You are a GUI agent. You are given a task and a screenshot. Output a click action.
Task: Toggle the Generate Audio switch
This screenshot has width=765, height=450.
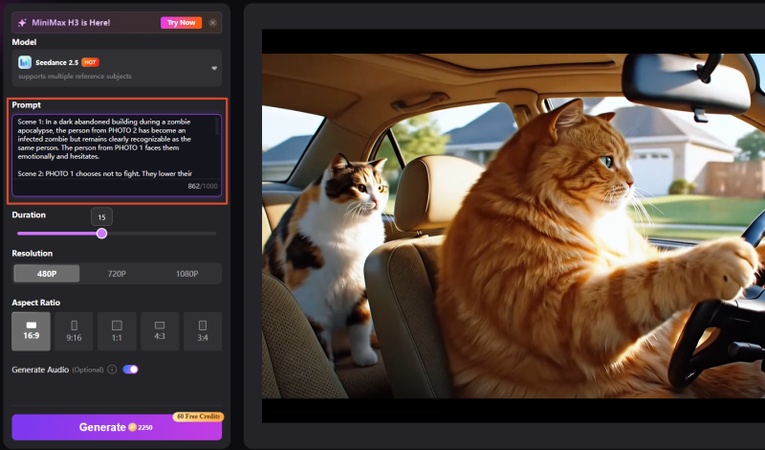pyautogui.click(x=130, y=369)
